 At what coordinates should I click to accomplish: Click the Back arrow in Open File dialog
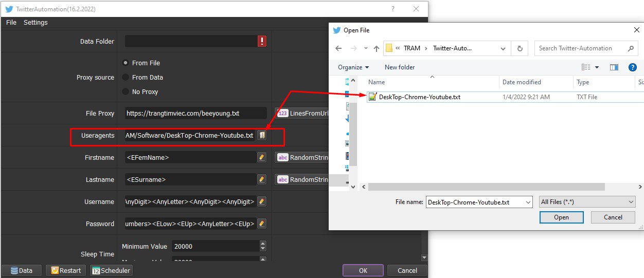(x=338, y=48)
